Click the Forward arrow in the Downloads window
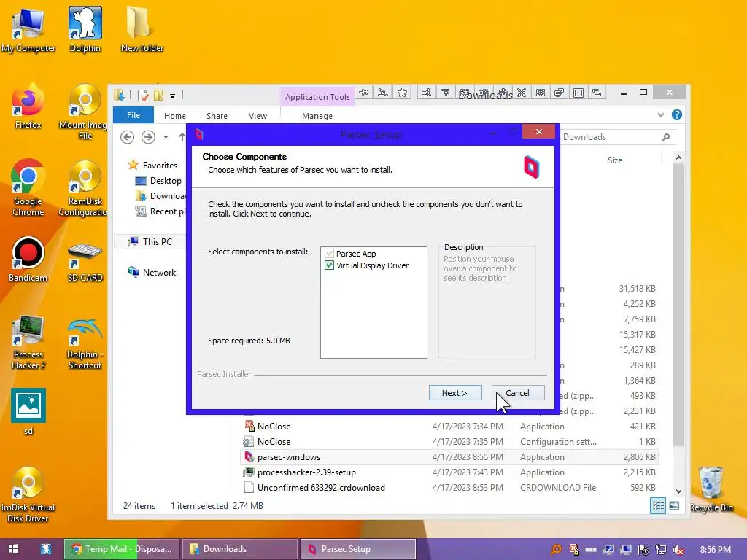This screenshot has width=747, height=560. 148,137
